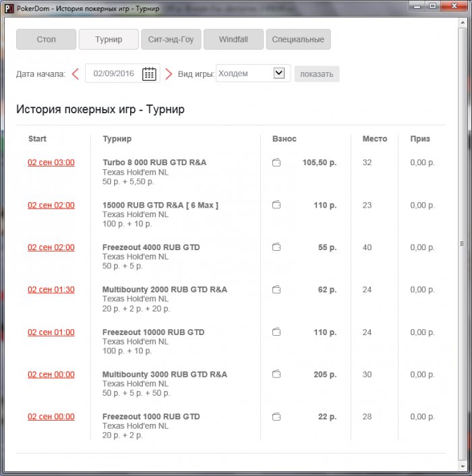
Task: Select the Multibounty 3000 RUB GTD R&A title
Action: pos(165,374)
